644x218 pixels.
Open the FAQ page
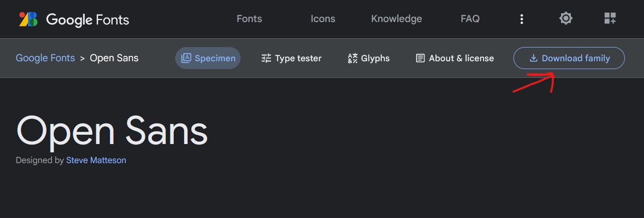[x=470, y=19]
